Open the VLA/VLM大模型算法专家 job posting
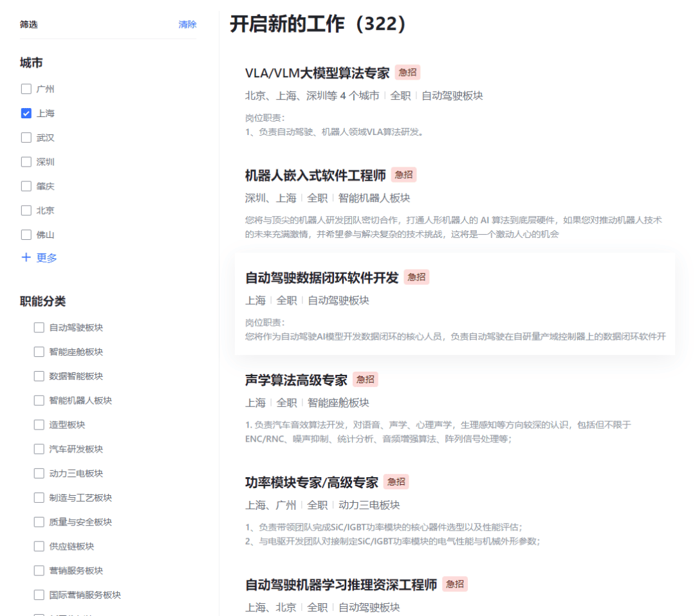Viewport: 695px width, 616px height. [317, 73]
